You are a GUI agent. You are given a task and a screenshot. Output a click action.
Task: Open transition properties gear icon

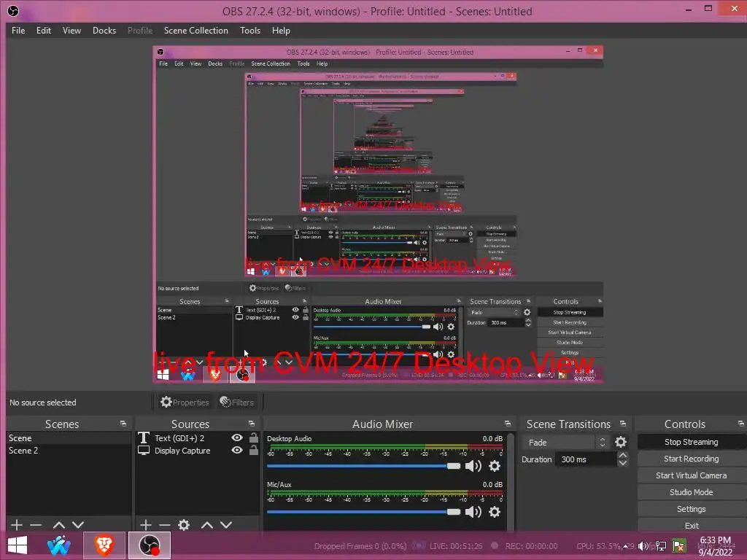[x=621, y=443]
